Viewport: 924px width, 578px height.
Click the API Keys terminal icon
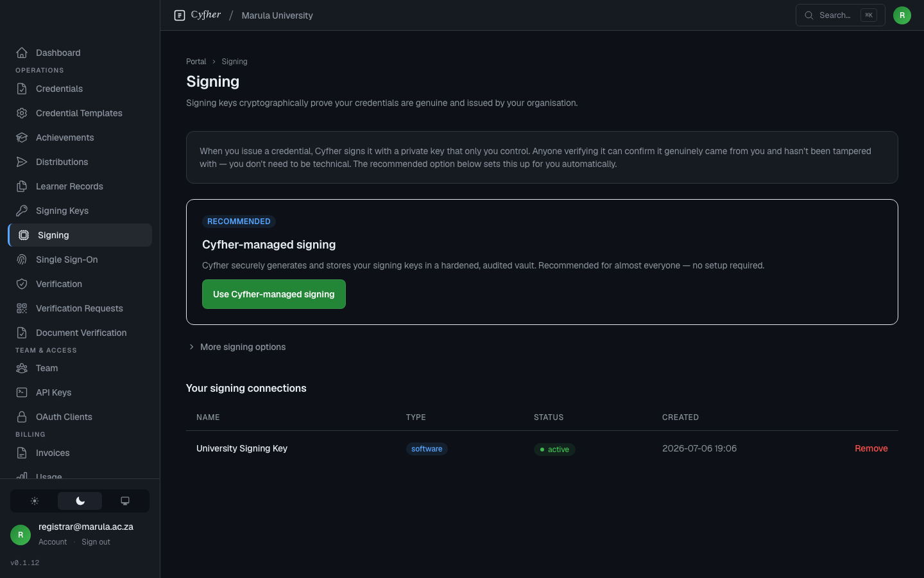[22, 392]
